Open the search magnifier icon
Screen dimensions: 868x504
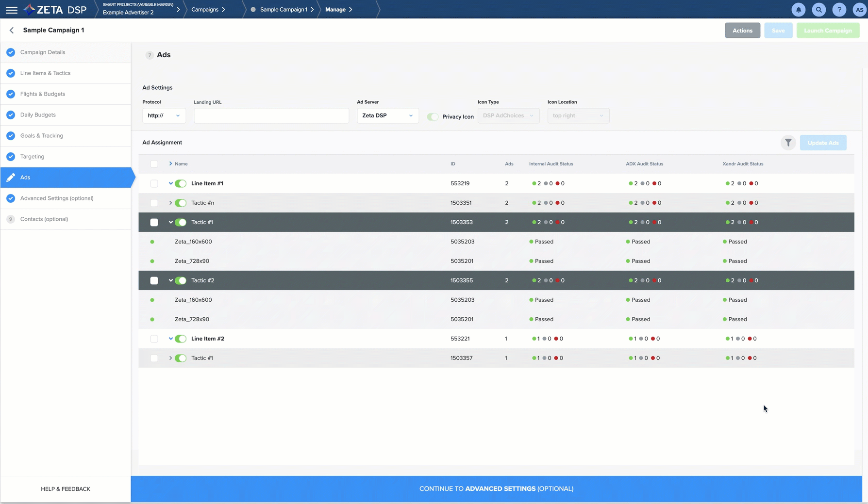818,10
